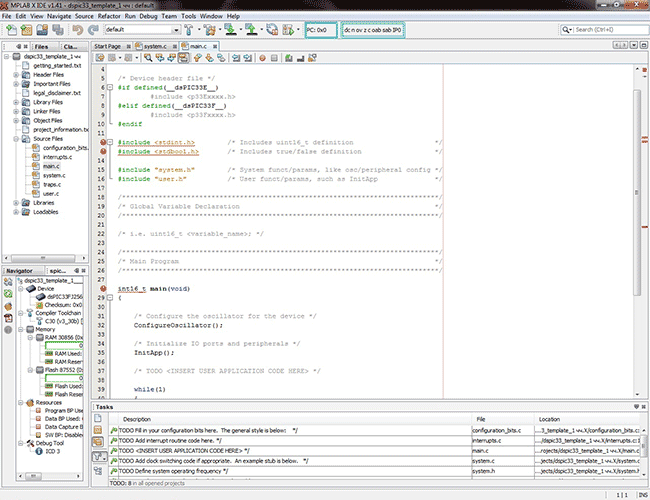
Task: Click the editor Shift Line Right icon
Action: coord(247,58)
